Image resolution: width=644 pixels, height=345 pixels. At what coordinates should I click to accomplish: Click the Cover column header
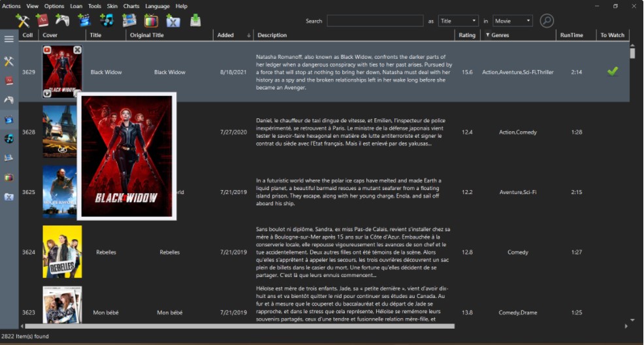coord(63,35)
